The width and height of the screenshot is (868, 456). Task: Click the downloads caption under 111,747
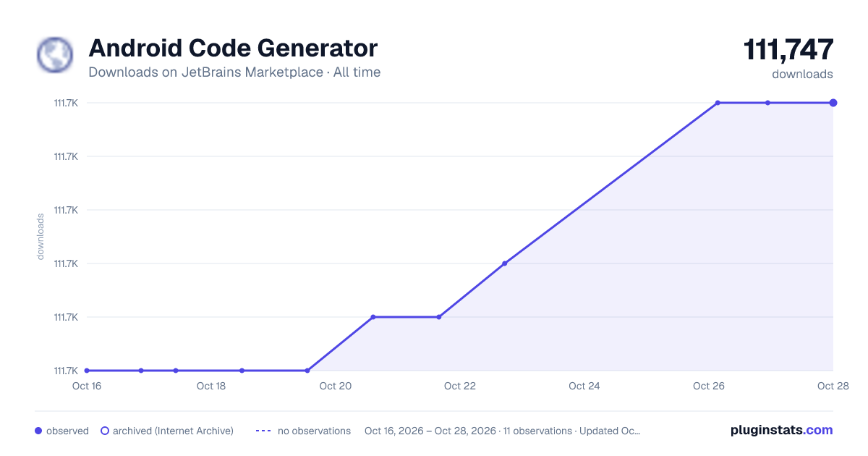803,74
